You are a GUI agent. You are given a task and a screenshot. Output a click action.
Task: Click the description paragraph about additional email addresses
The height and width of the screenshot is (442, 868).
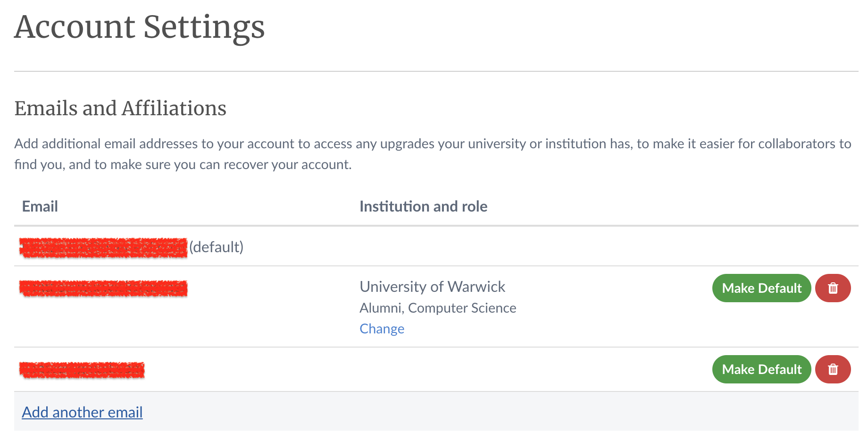click(433, 154)
